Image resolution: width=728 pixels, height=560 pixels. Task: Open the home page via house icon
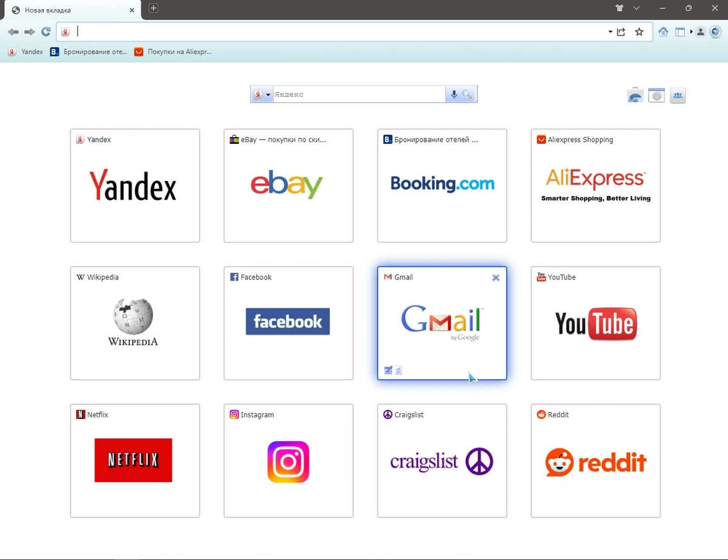663,32
